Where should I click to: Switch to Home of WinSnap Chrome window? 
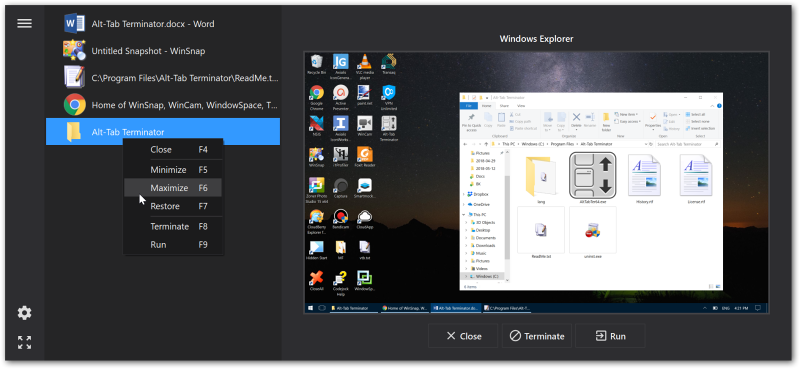(163, 105)
